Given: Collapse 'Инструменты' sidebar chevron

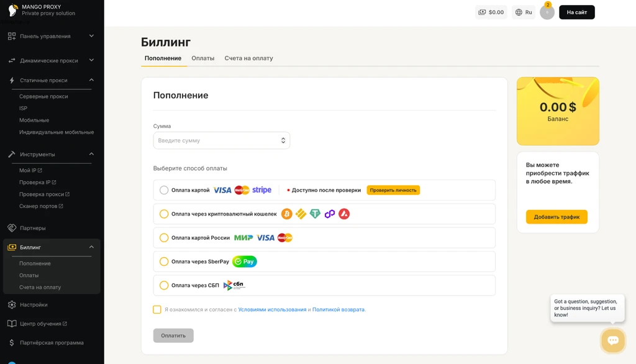Looking at the screenshot, I should coord(91,154).
